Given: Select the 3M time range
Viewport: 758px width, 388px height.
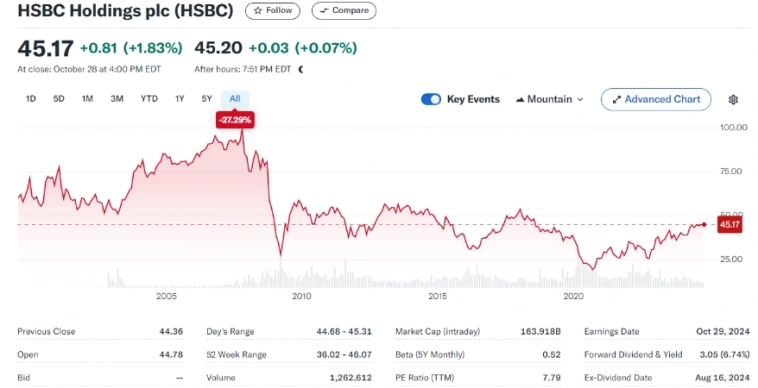Looking at the screenshot, I should pyautogui.click(x=117, y=99).
